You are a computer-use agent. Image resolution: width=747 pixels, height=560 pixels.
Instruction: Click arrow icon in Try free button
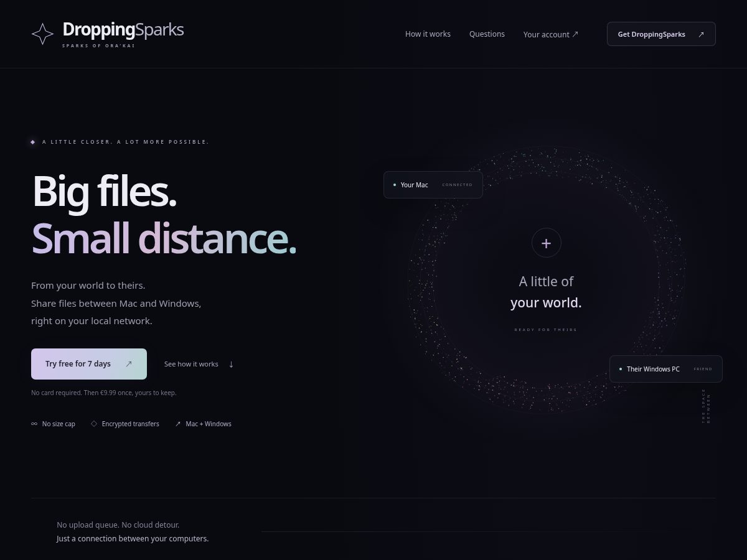129,364
